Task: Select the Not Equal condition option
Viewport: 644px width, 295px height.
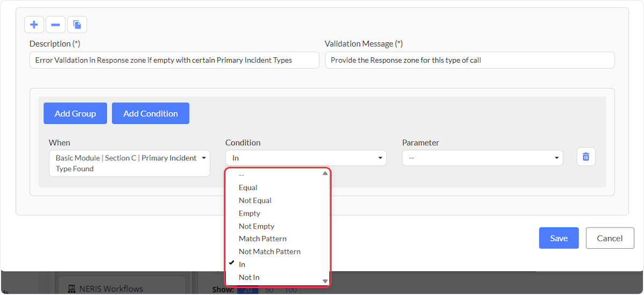Action: tap(274, 201)
